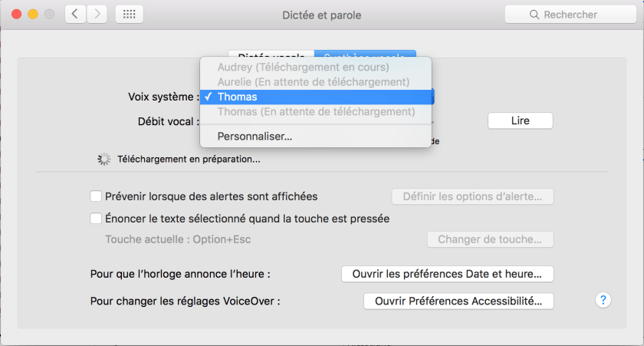Open Date et heure preferences button
The height and width of the screenshot is (346, 644).
(x=447, y=274)
